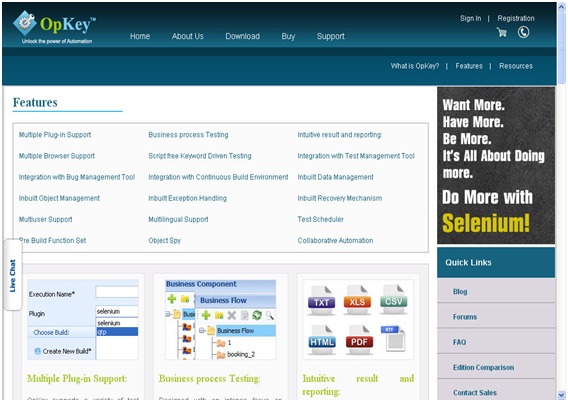The width and height of the screenshot is (568, 402).
Task: Open Script free Keyword Driven Testing link
Action: point(200,156)
